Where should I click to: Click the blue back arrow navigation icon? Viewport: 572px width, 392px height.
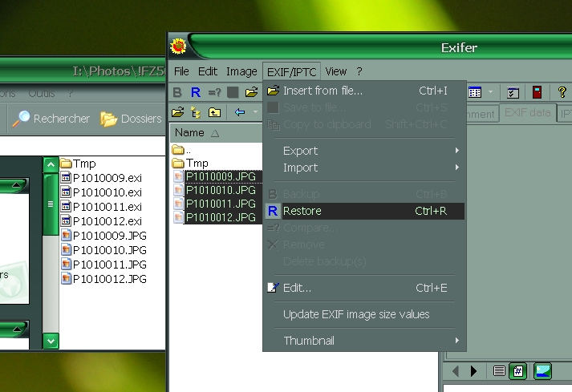tap(239, 112)
